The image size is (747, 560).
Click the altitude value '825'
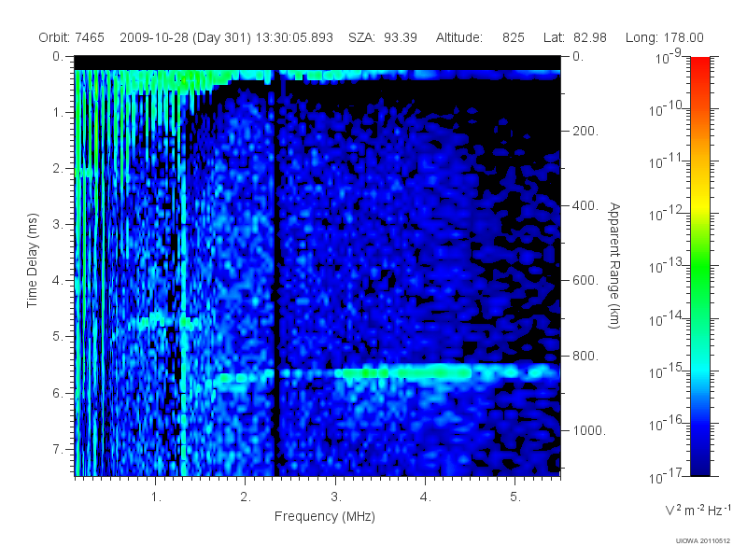pyautogui.click(x=513, y=37)
